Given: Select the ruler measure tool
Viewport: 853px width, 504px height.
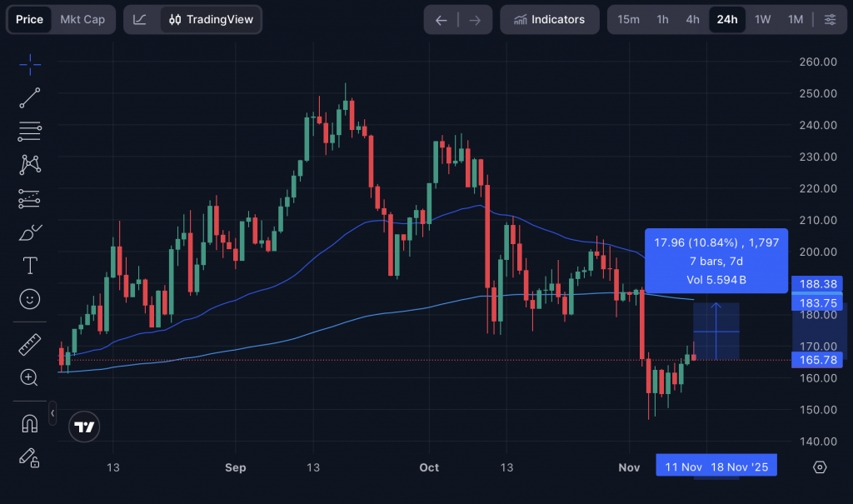Looking at the screenshot, I should (x=30, y=344).
